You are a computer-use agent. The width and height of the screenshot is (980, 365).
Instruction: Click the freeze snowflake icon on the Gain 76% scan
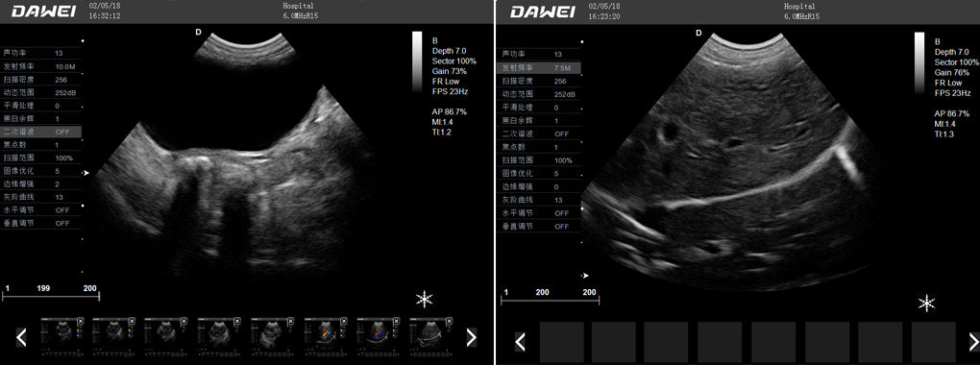[926, 304]
